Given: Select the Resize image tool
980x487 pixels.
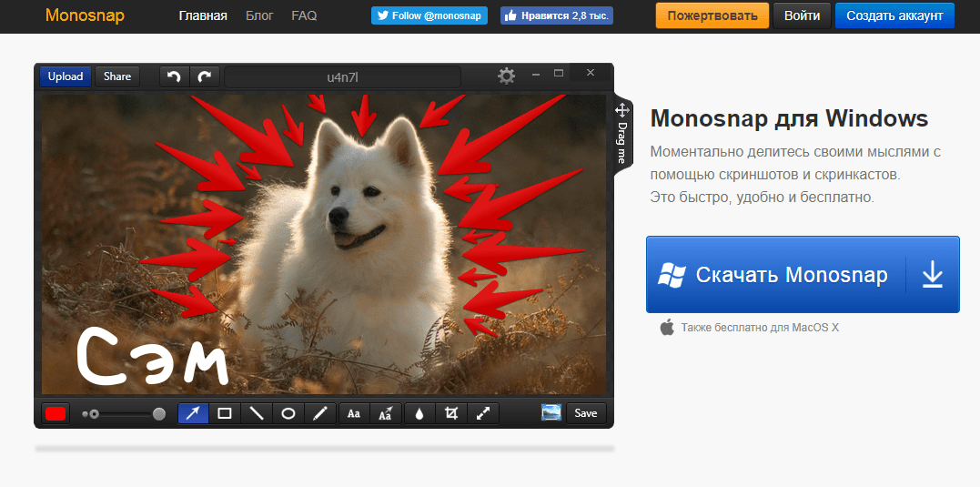Looking at the screenshot, I should tap(483, 413).
